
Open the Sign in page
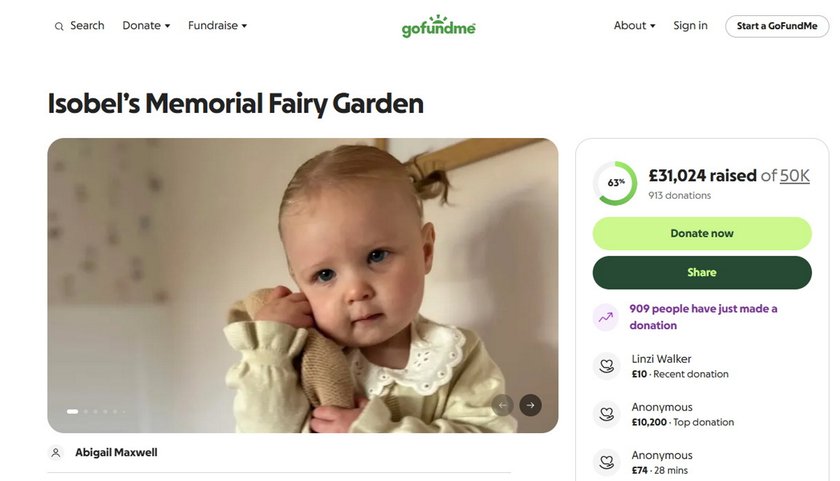pos(690,26)
